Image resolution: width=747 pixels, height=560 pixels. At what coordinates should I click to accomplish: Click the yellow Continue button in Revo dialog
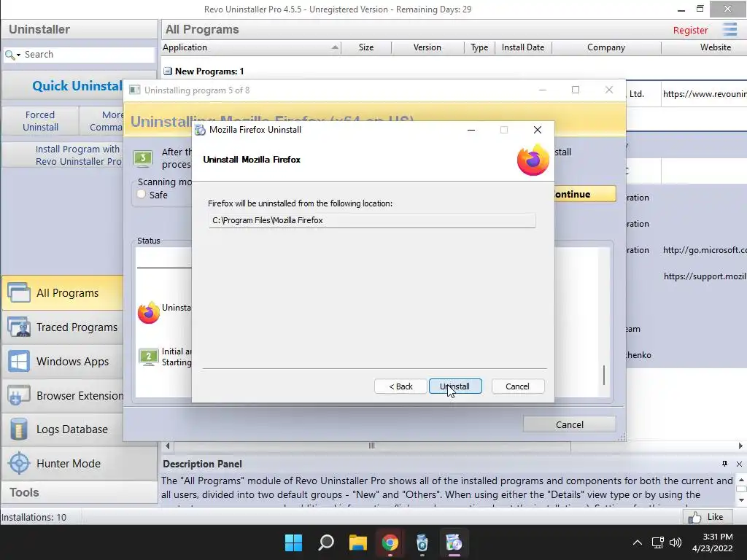click(x=584, y=194)
